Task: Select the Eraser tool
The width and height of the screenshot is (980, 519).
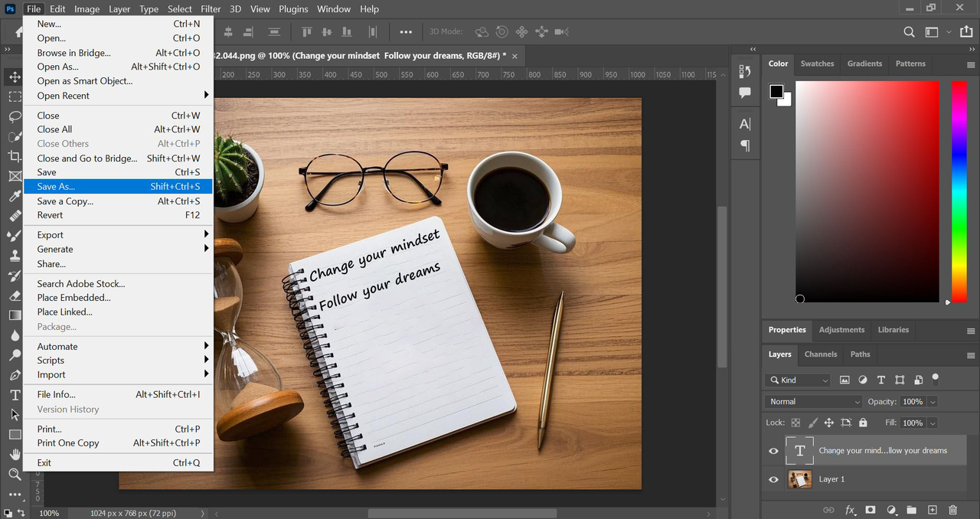Action: pos(15,295)
